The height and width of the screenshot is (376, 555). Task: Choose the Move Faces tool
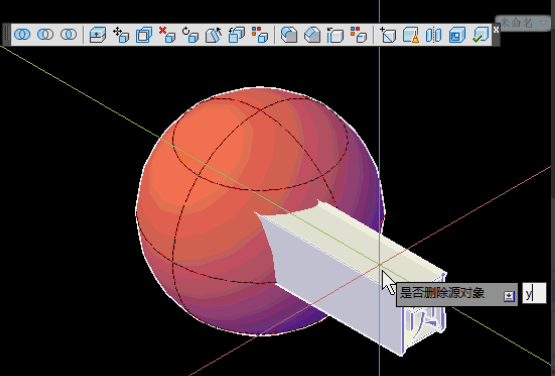(x=121, y=35)
